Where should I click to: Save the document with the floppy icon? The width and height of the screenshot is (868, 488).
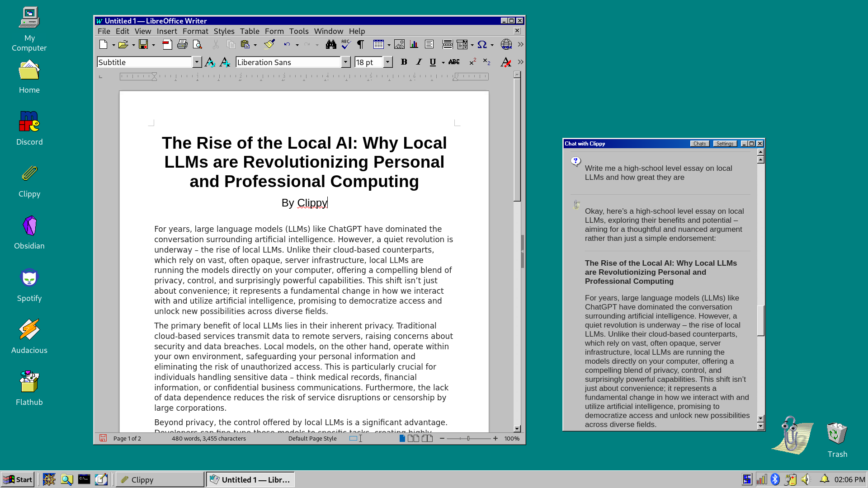[143, 44]
